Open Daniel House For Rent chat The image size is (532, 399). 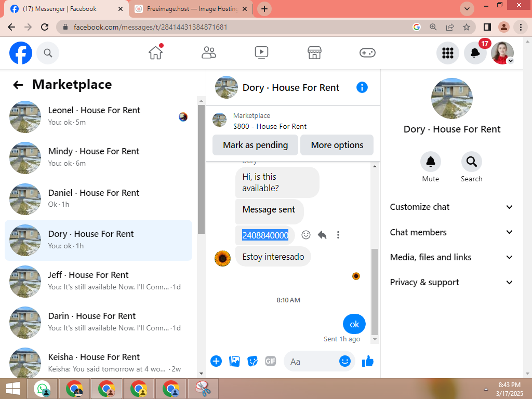point(98,199)
